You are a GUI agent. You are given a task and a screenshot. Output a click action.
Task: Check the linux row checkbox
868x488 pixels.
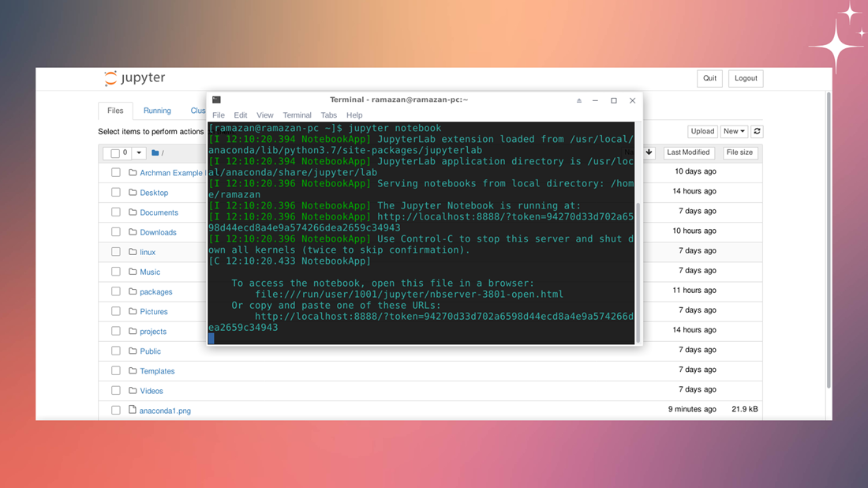[x=116, y=251]
